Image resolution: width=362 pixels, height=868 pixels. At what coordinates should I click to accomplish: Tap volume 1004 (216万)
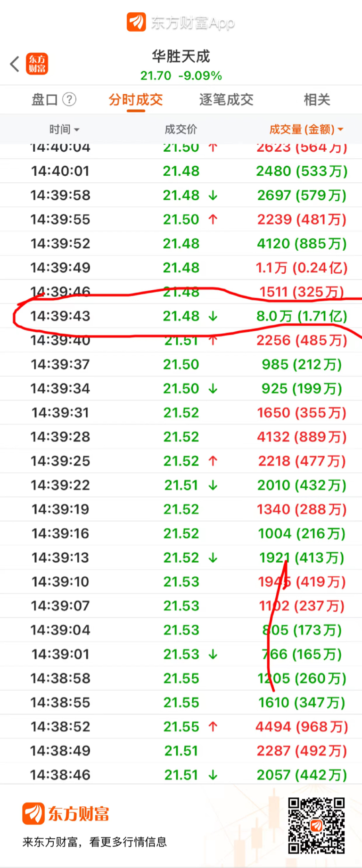pos(302,533)
